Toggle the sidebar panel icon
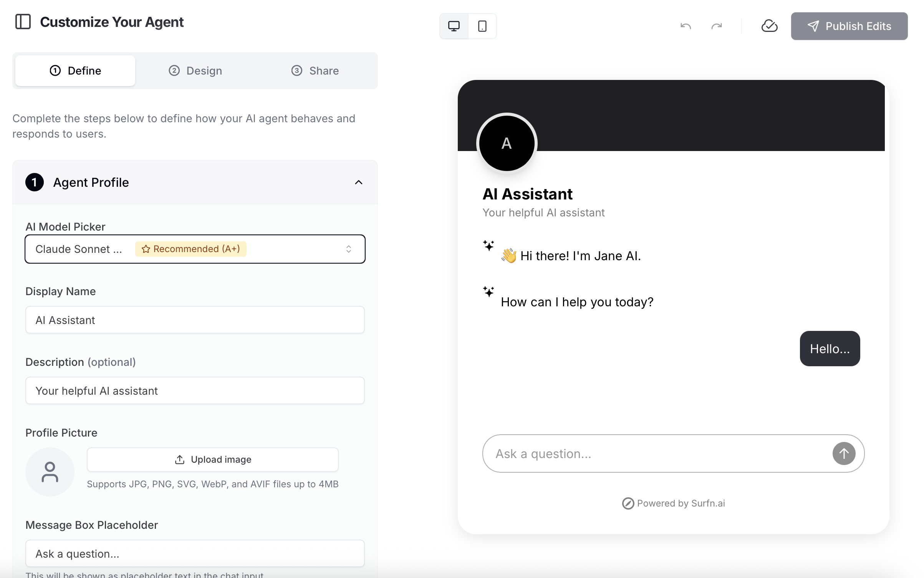 coord(23,22)
